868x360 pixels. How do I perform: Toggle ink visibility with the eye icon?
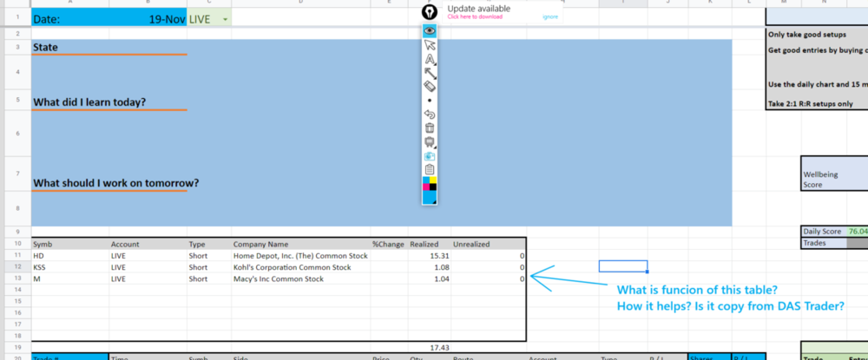pyautogui.click(x=430, y=31)
